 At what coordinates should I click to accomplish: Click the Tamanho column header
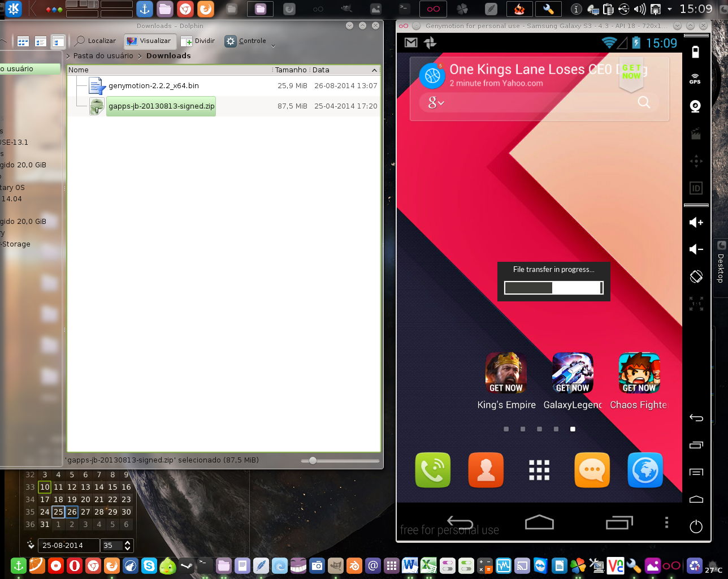coord(291,70)
